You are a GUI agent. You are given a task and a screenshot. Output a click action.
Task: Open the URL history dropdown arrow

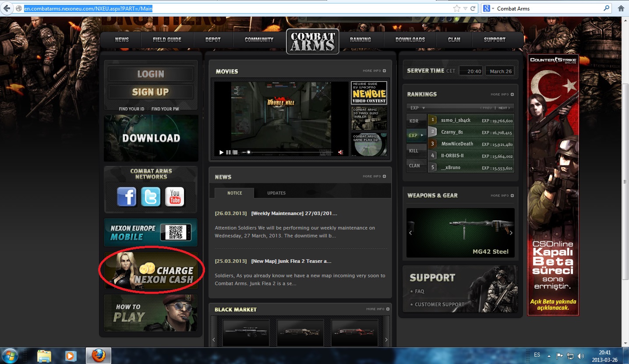[465, 8]
